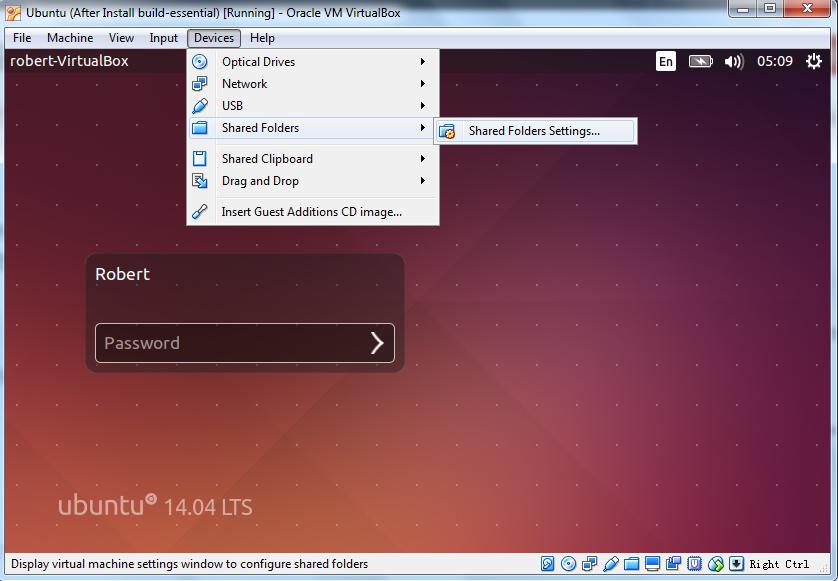This screenshot has width=838, height=581.
Task: Click the USB status bar icon
Action: (610, 564)
